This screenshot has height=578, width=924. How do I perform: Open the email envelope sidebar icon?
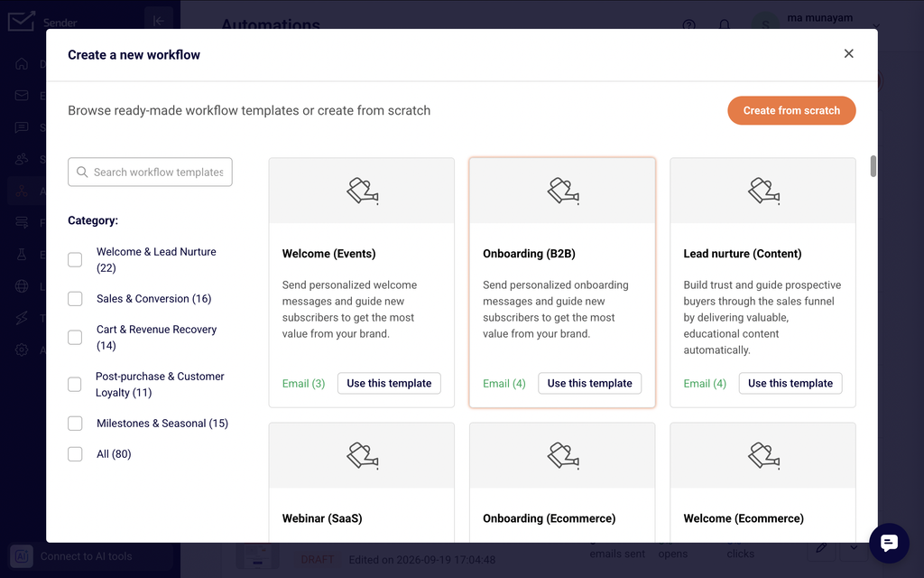click(22, 96)
